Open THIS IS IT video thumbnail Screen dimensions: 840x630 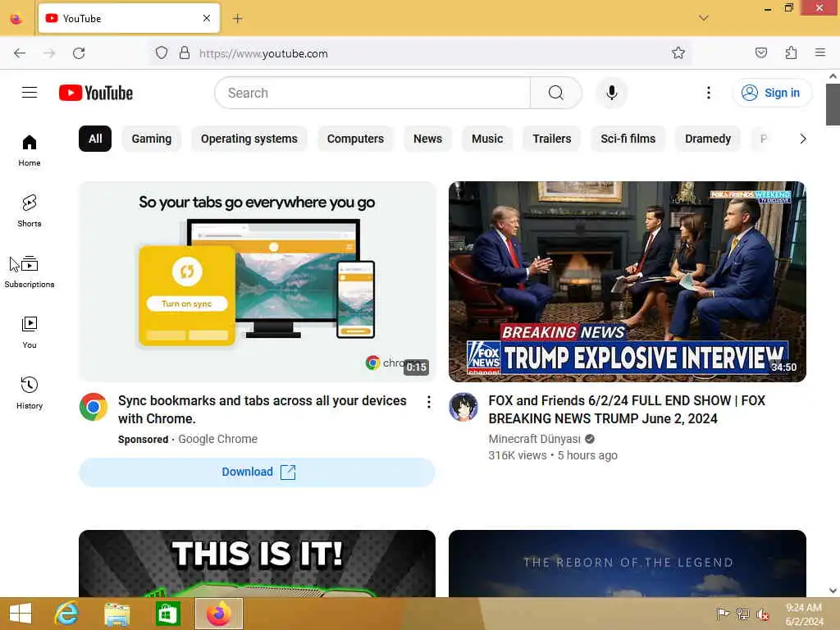coord(257,564)
